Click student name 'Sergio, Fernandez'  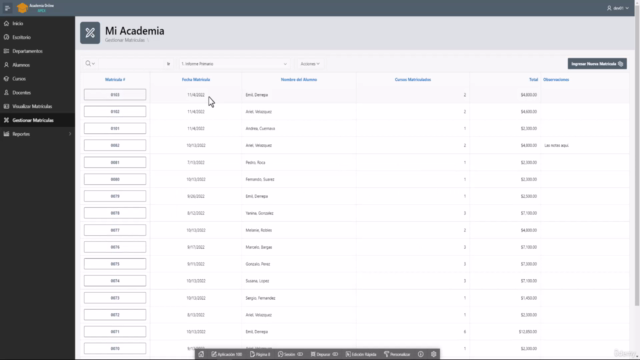[260, 298]
